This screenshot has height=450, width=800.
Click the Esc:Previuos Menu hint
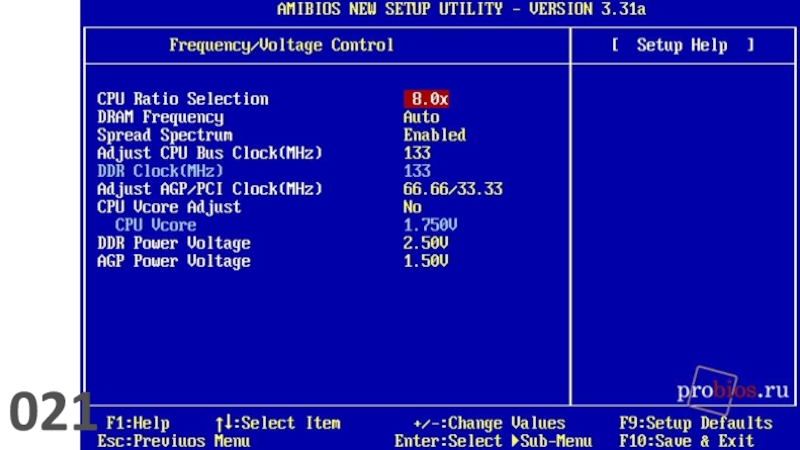tap(173, 441)
